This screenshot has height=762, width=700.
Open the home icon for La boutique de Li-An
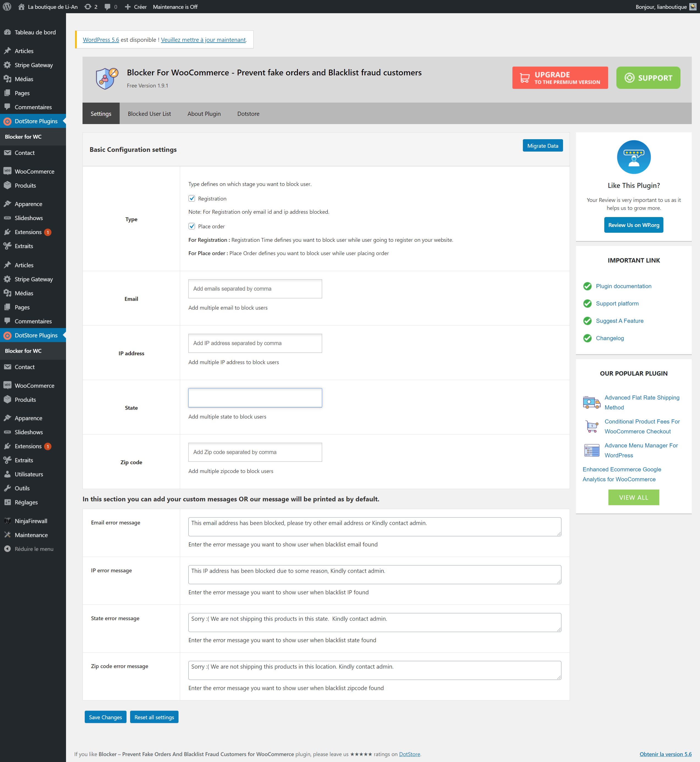[21, 7]
